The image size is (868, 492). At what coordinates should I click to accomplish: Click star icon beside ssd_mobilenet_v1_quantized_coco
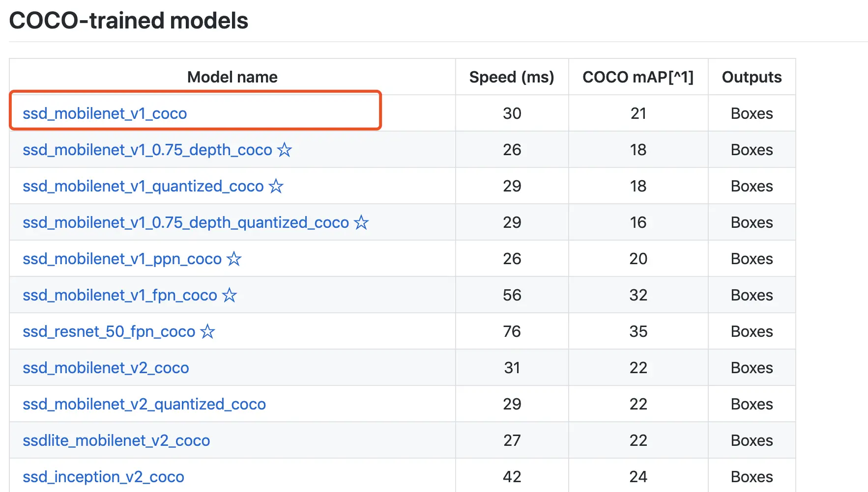pyautogui.click(x=276, y=186)
